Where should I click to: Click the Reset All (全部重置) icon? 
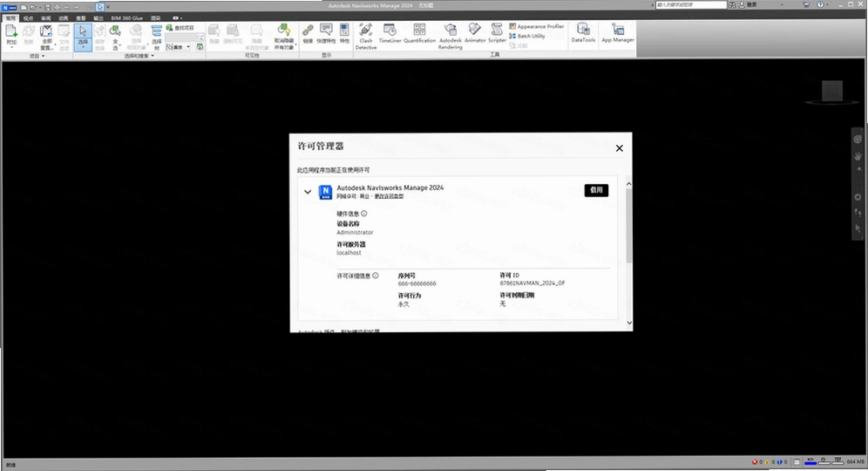click(x=46, y=31)
